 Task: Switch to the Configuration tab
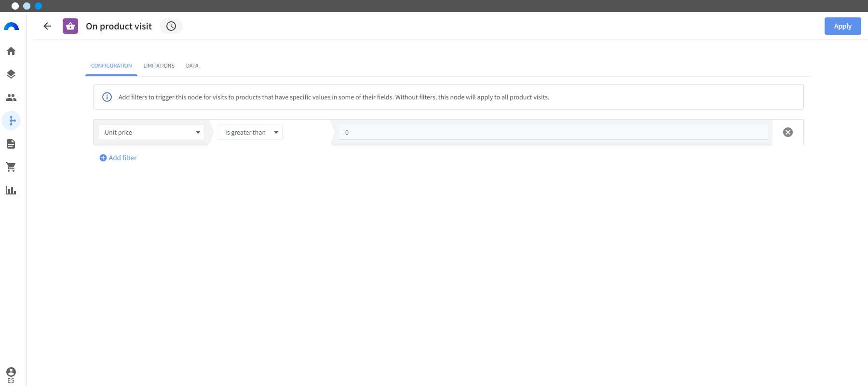click(111, 66)
